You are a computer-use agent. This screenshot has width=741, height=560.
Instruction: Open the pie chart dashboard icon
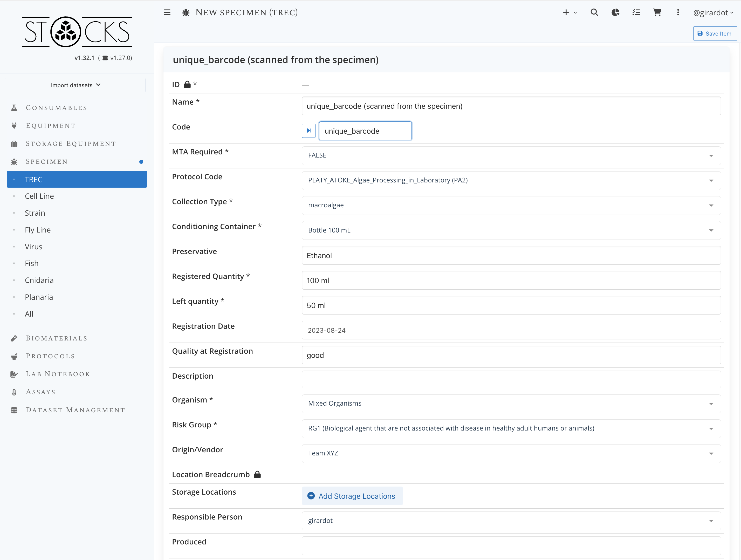point(615,12)
